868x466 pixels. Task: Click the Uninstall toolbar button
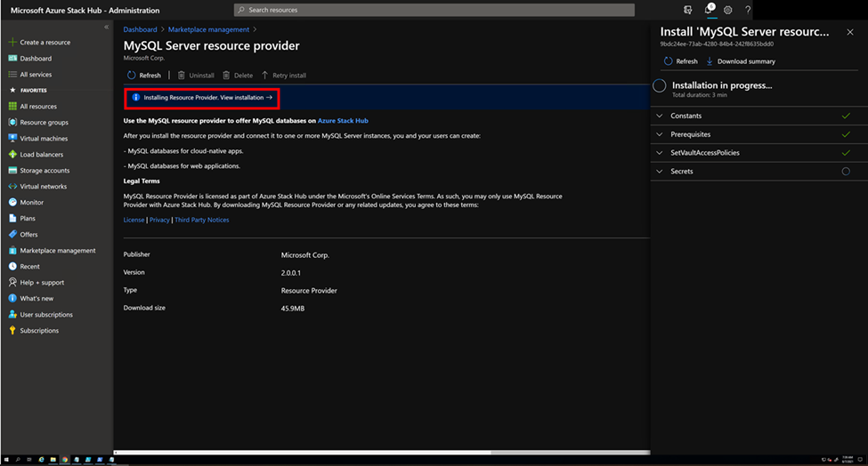(x=196, y=76)
